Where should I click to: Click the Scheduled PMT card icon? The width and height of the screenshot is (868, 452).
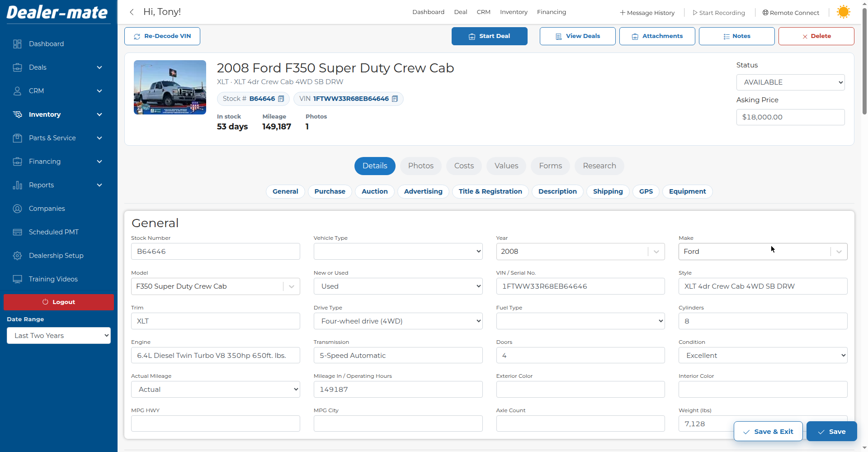click(x=17, y=232)
